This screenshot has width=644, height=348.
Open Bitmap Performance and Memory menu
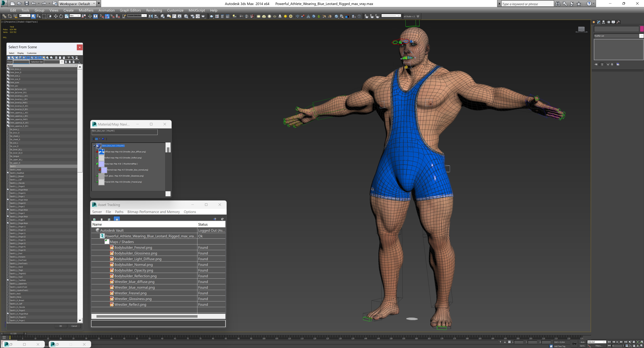(x=153, y=212)
